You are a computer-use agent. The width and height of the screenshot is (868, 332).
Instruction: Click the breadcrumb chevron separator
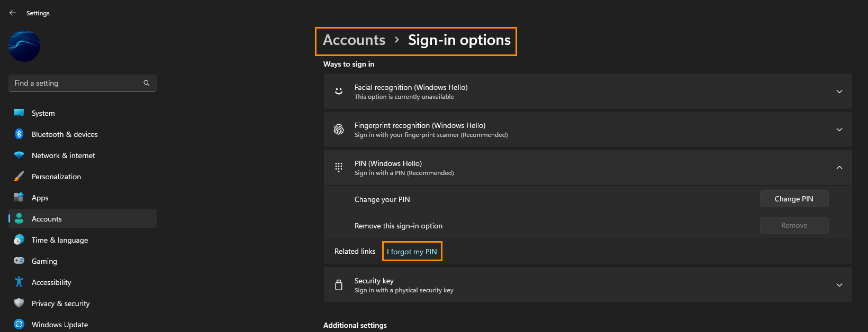(x=396, y=40)
